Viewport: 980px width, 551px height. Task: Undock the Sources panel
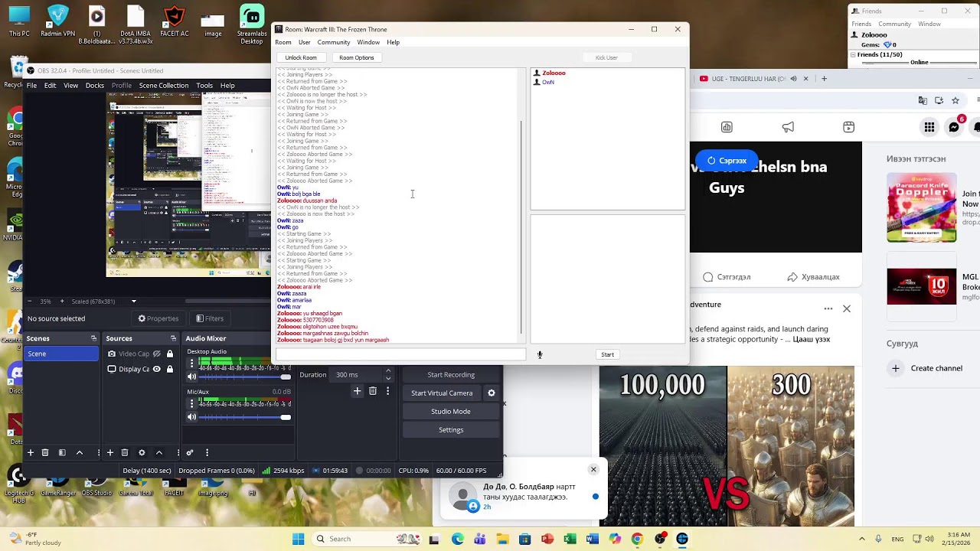[173, 338]
